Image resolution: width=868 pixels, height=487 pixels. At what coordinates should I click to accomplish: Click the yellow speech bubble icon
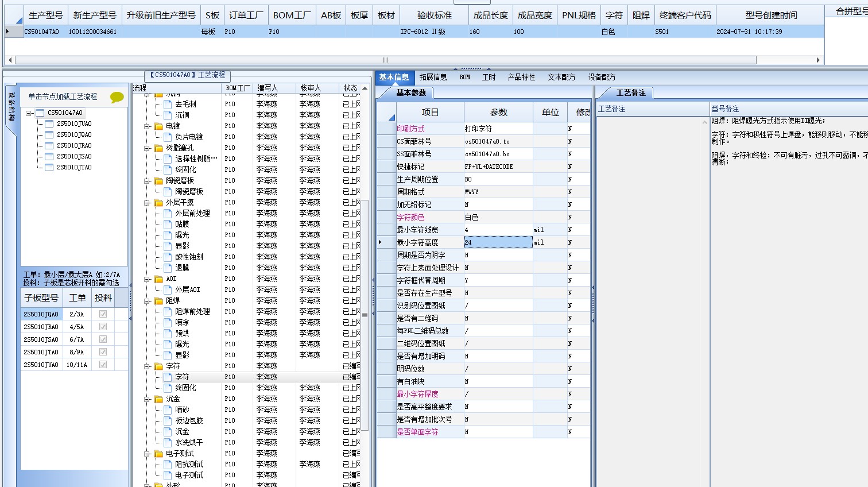coord(117,97)
